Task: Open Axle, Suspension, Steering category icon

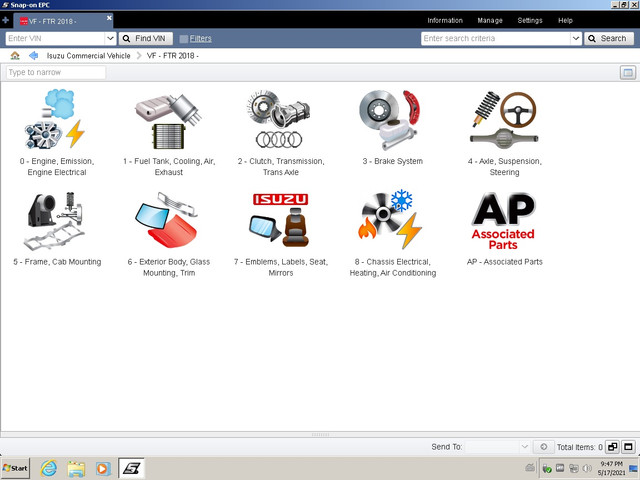Action: [x=504, y=120]
